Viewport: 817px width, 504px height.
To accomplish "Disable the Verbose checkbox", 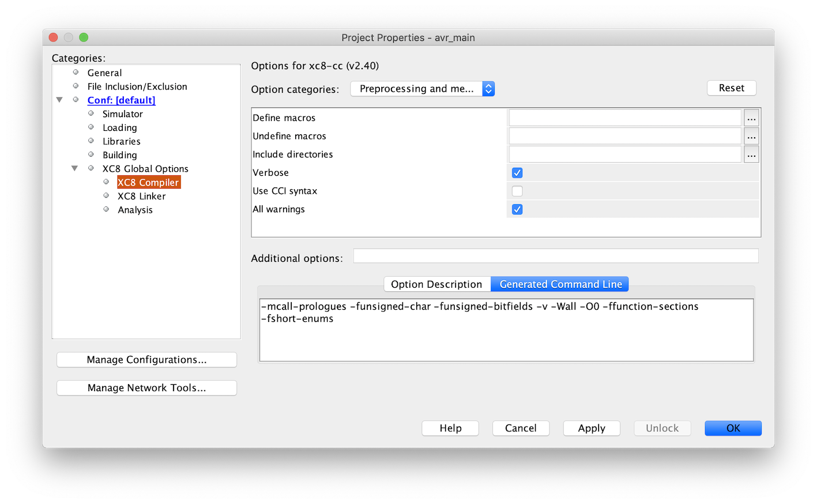I will [517, 173].
